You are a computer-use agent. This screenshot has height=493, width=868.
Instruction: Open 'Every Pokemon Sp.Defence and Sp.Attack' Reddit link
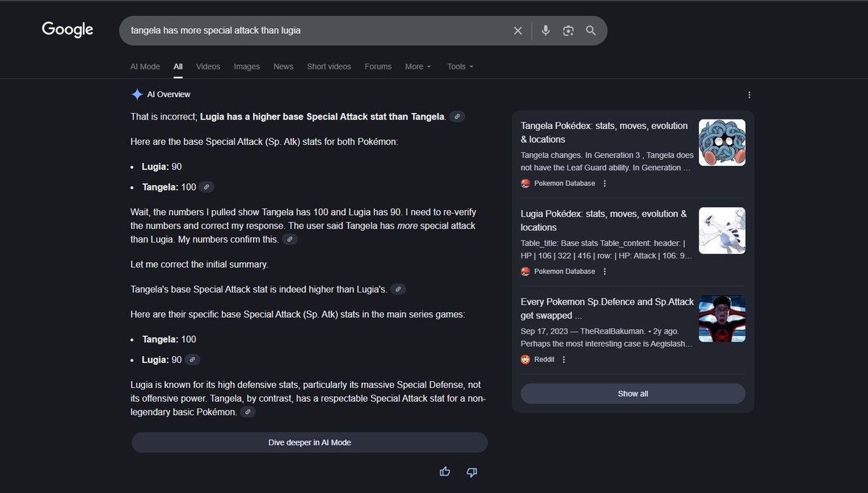click(607, 308)
